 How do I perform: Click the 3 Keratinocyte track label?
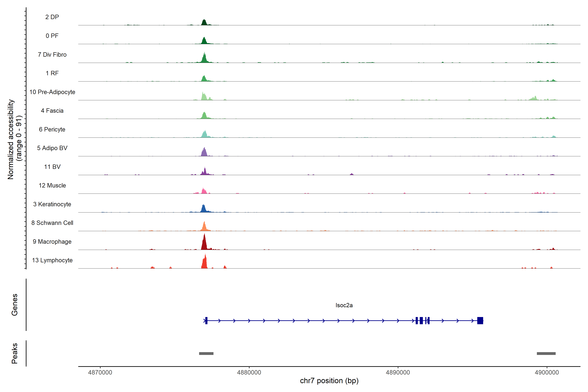(52, 204)
